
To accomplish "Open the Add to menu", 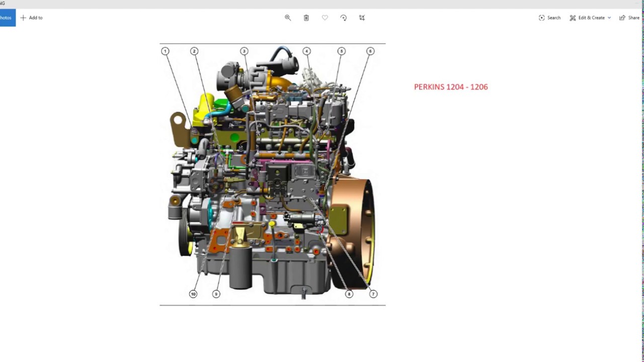I will coord(31,18).
